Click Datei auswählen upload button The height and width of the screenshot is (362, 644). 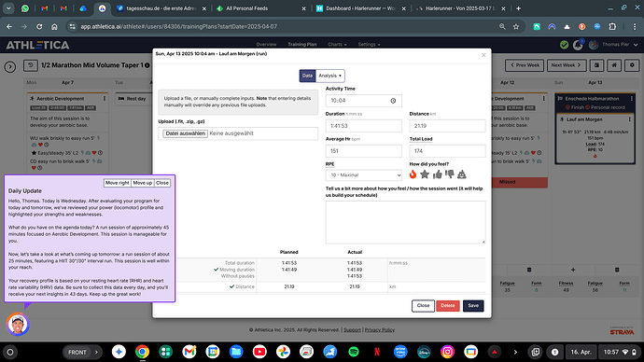(185, 133)
